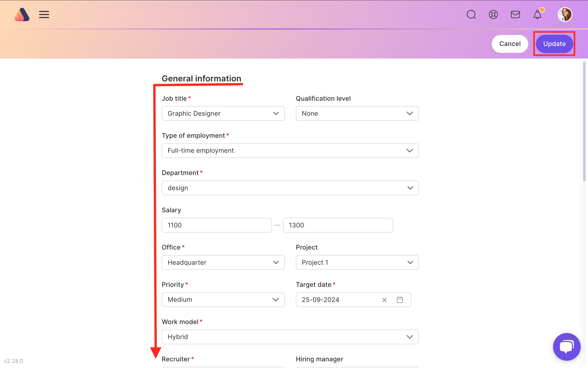The image size is (588, 368).
Task: Open the Department dropdown
Action: 290,188
